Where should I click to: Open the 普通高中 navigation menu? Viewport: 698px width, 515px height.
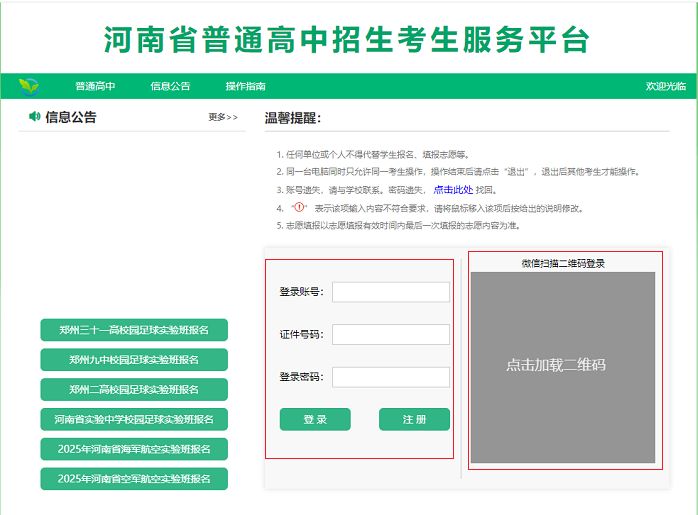coord(95,86)
